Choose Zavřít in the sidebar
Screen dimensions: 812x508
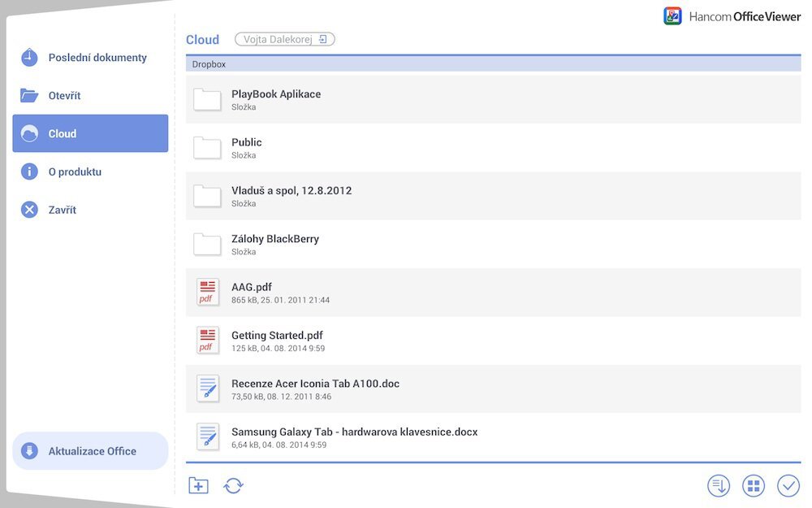tap(90, 210)
